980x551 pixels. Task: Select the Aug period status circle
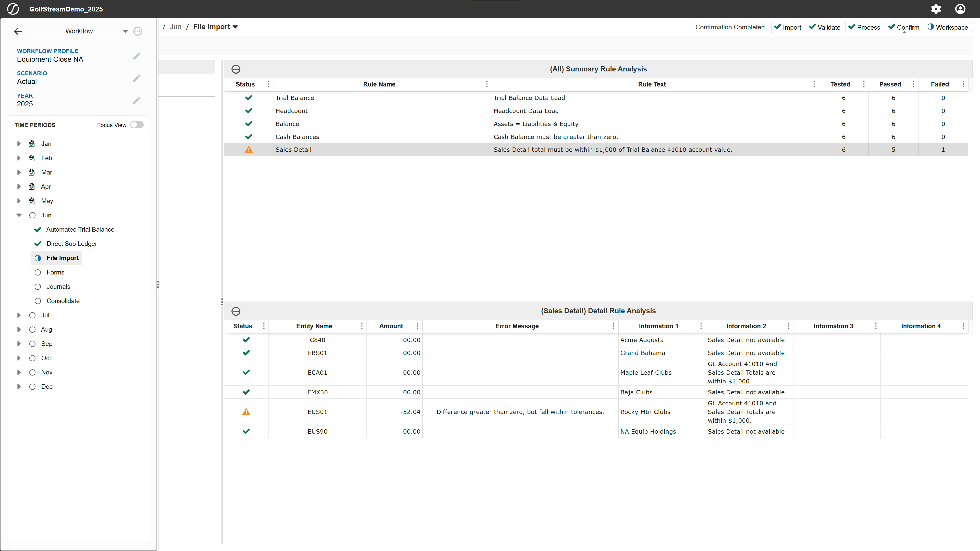point(32,330)
